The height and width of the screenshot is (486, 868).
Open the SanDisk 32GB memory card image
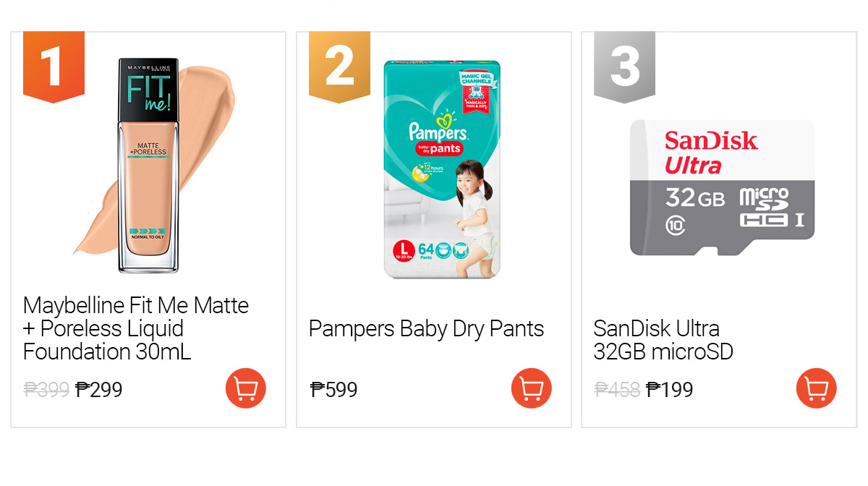pyautogui.click(x=722, y=188)
